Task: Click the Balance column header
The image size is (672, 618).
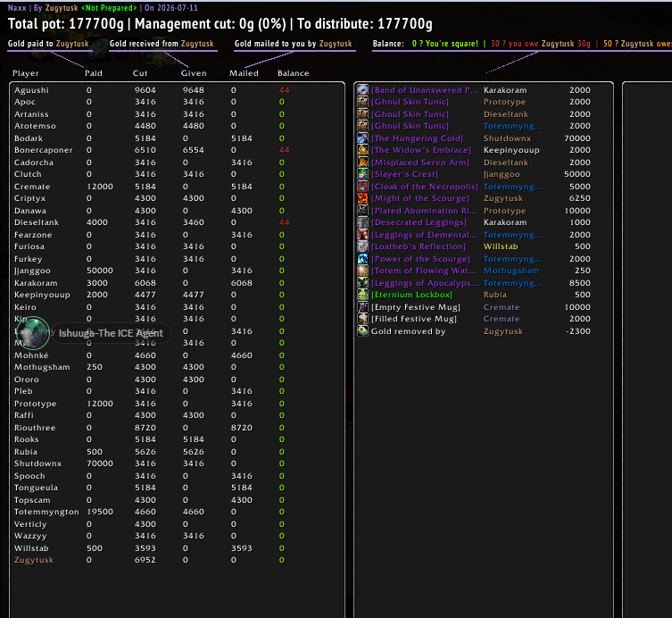Action: pos(293,73)
